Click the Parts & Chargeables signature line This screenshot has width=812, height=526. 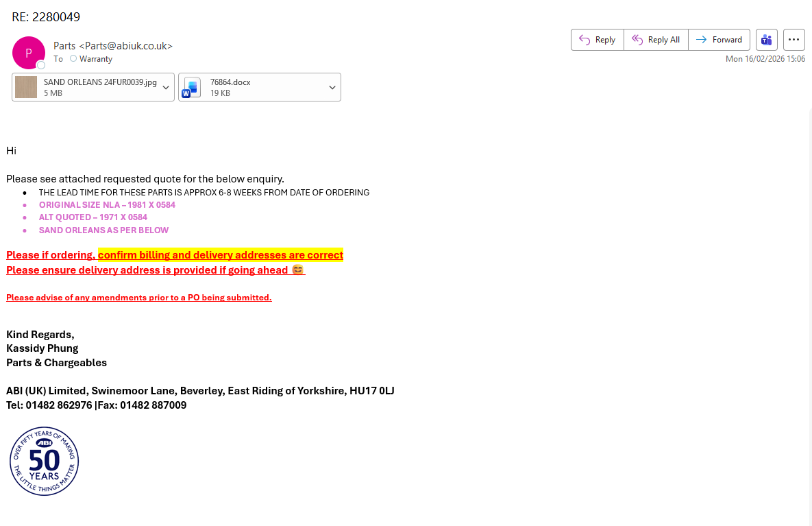[56, 363]
